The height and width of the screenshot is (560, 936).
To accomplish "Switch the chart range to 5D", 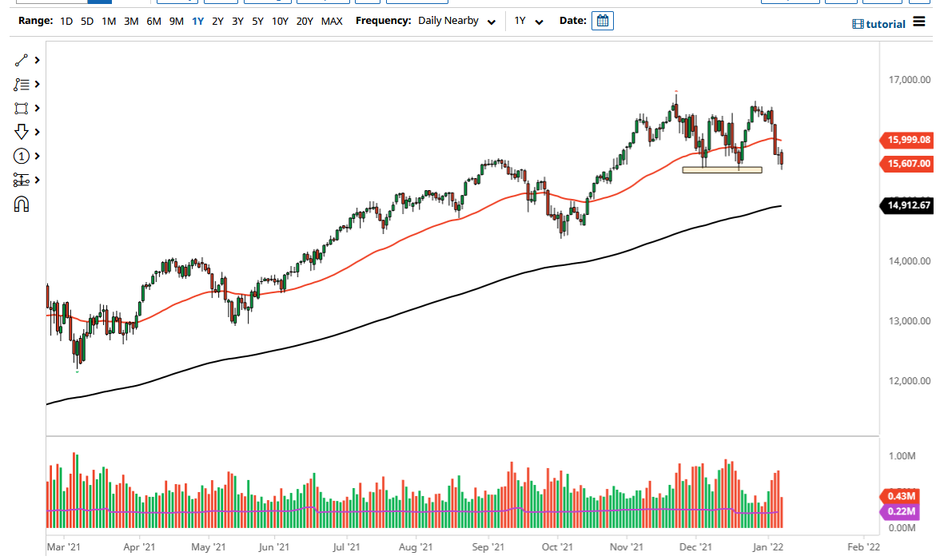I will click(x=86, y=21).
